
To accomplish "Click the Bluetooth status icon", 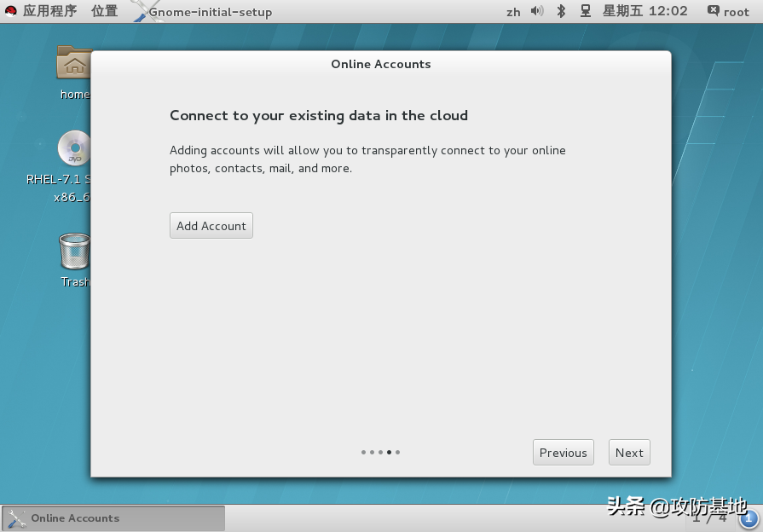I will [561, 11].
